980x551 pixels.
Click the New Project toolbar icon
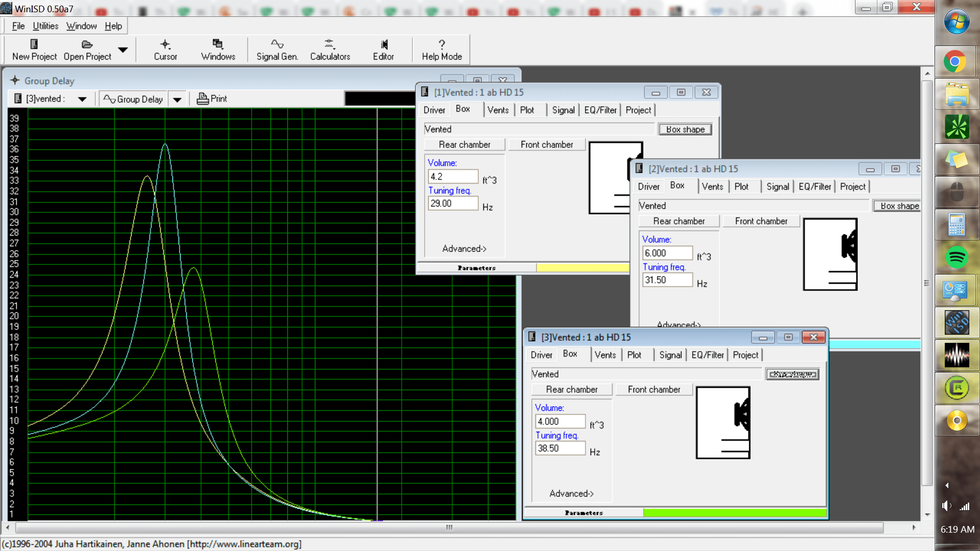pos(34,49)
